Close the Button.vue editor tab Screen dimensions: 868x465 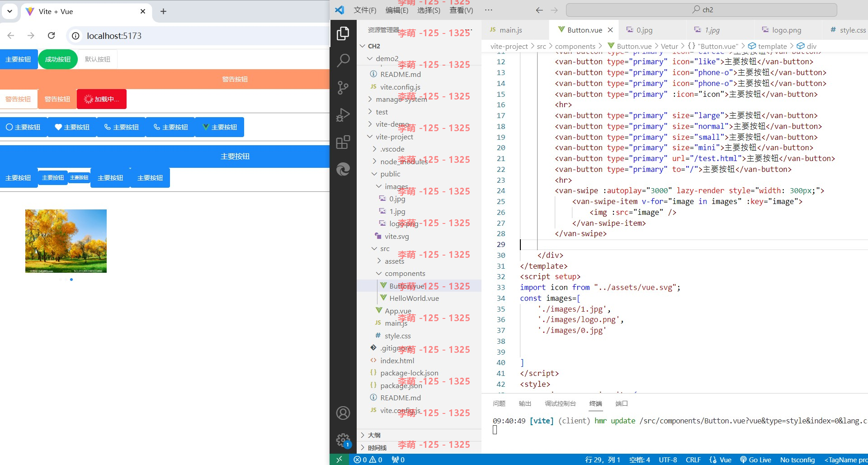coord(610,30)
